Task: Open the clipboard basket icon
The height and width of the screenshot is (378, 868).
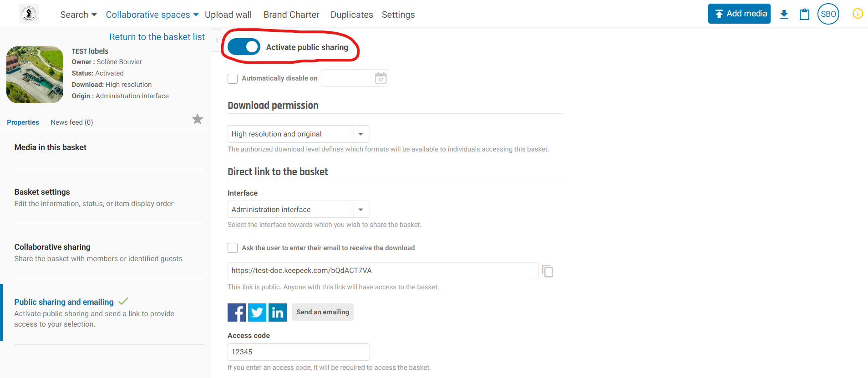Action: coord(804,15)
